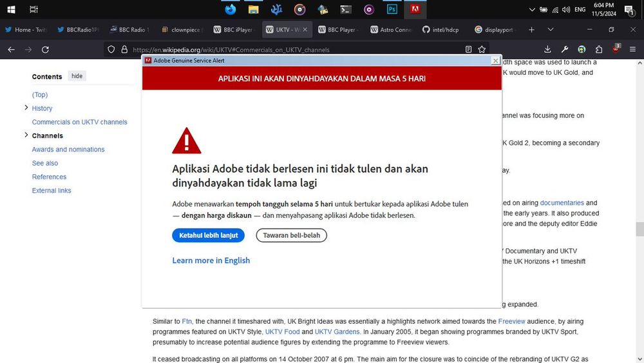644x363 pixels.
Task: Open the UKTV Gardens link
Action: 337,331
